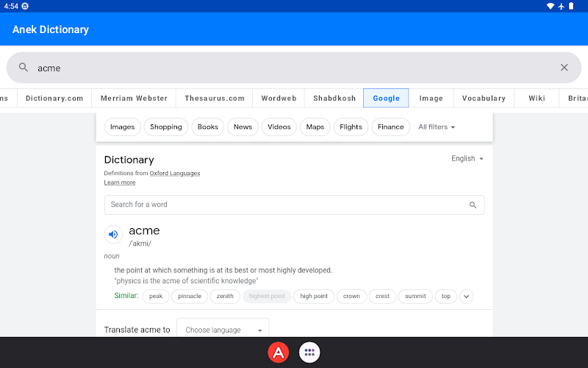
Task: Filter results by Images
Action: click(x=122, y=127)
